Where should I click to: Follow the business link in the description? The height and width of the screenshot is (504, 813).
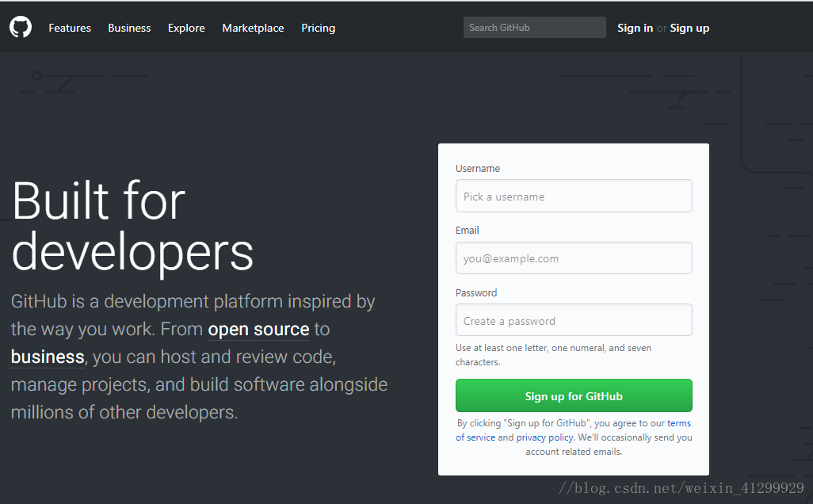click(48, 357)
